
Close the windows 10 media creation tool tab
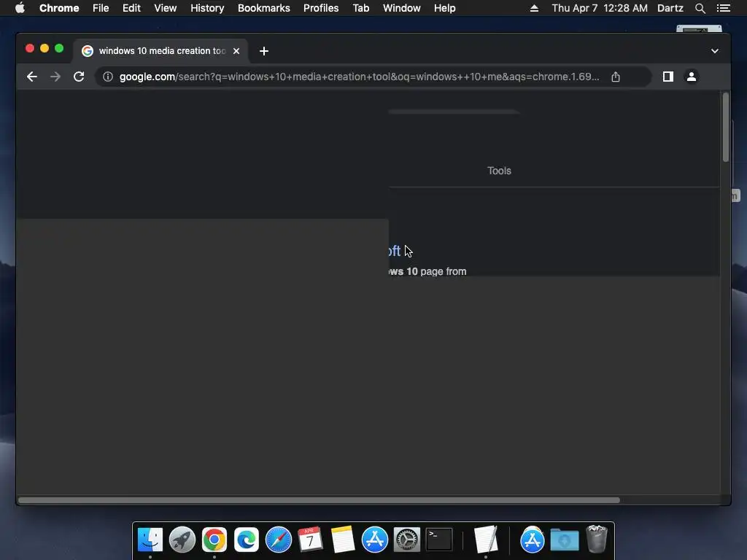coord(236,51)
